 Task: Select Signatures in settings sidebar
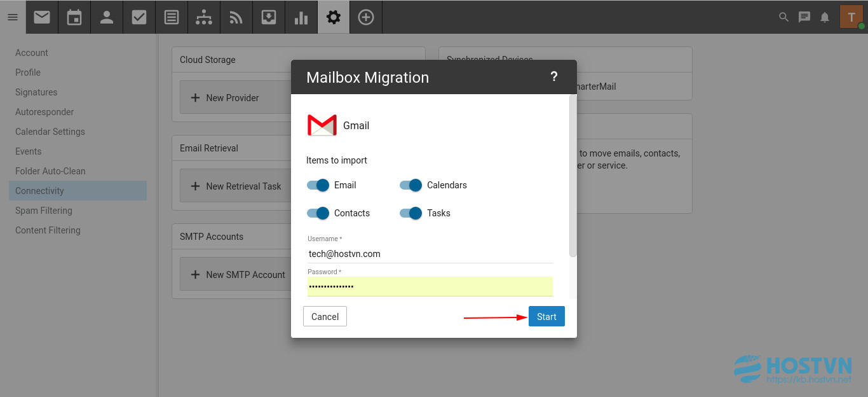pyautogui.click(x=36, y=92)
